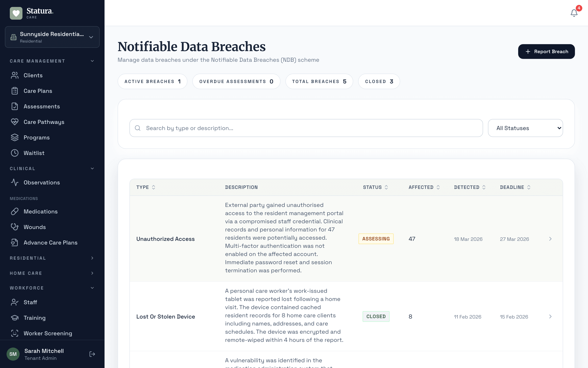Click the Observations activity icon
This screenshot has width=588, height=368.
click(14, 183)
